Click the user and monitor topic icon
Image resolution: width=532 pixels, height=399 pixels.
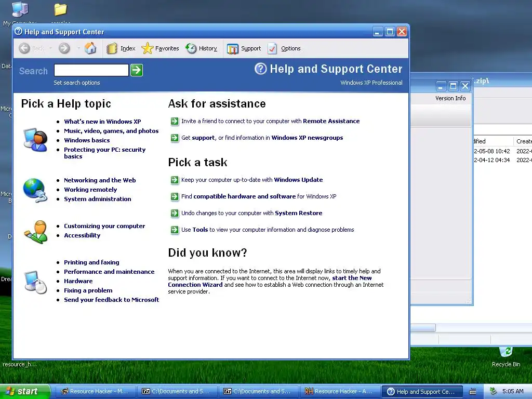point(35,139)
